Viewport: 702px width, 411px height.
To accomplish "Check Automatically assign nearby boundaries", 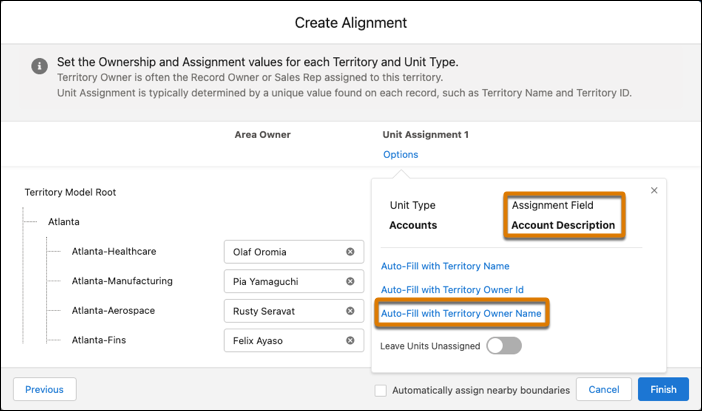I will click(x=381, y=390).
